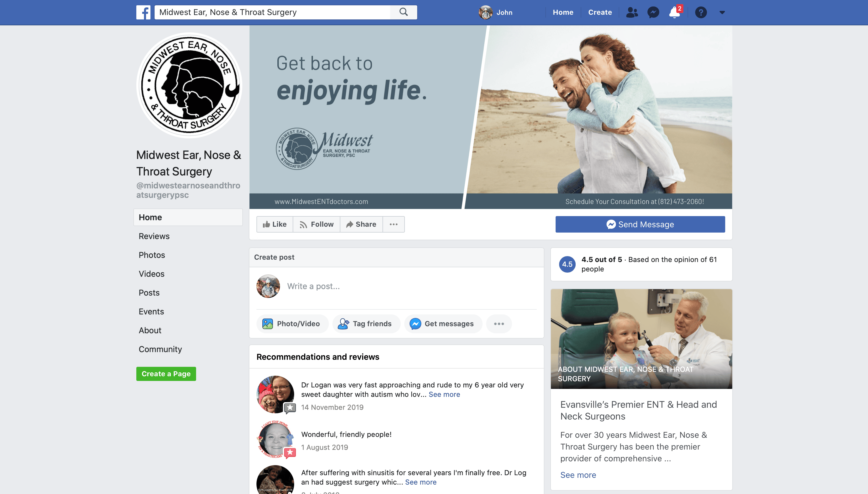Open the Reviews tab
The height and width of the screenshot is (494, 868).
(154, 236)
